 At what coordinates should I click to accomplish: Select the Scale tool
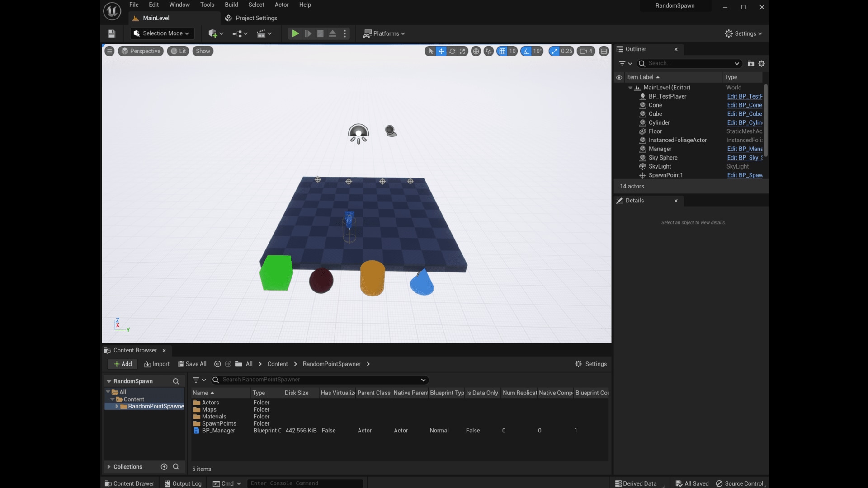(463, 51)
